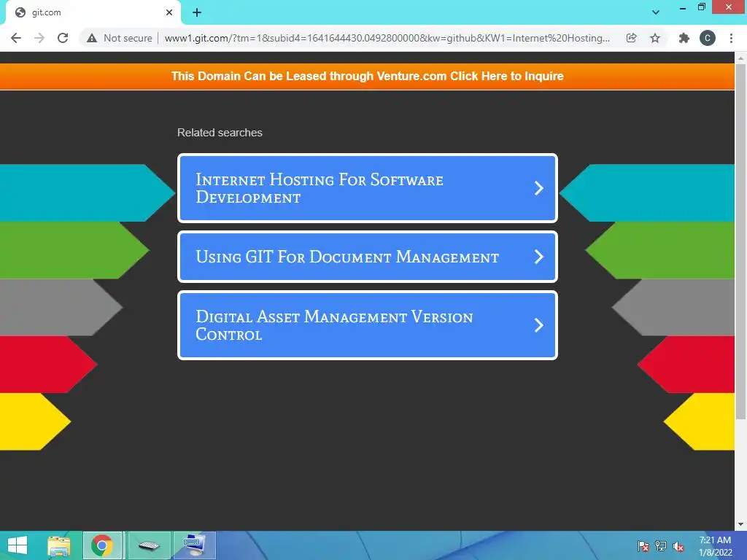Click the Venture.com lease inquiry banner
This screenshot has height=560, width=747.
coord(368,76)
